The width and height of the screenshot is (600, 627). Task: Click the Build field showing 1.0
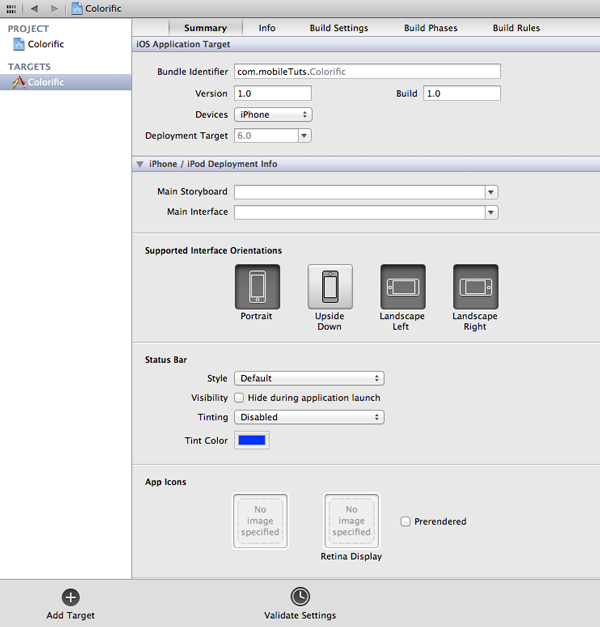[462, 94]
